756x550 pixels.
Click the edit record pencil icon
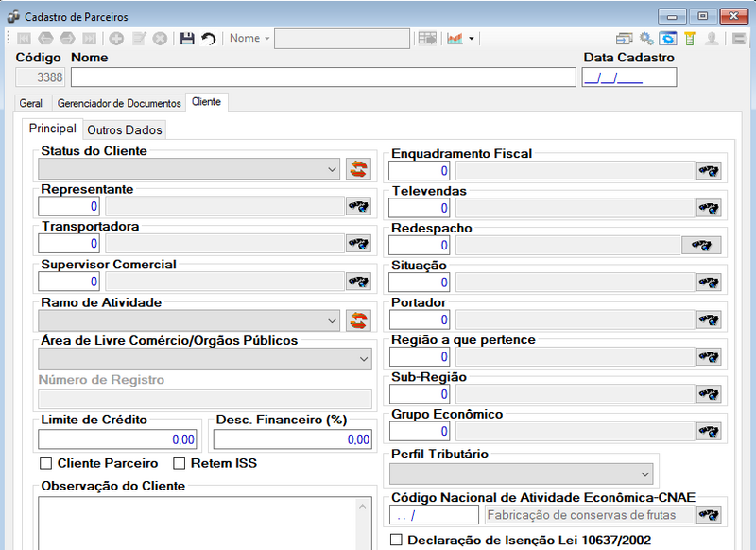pos(139,38)
